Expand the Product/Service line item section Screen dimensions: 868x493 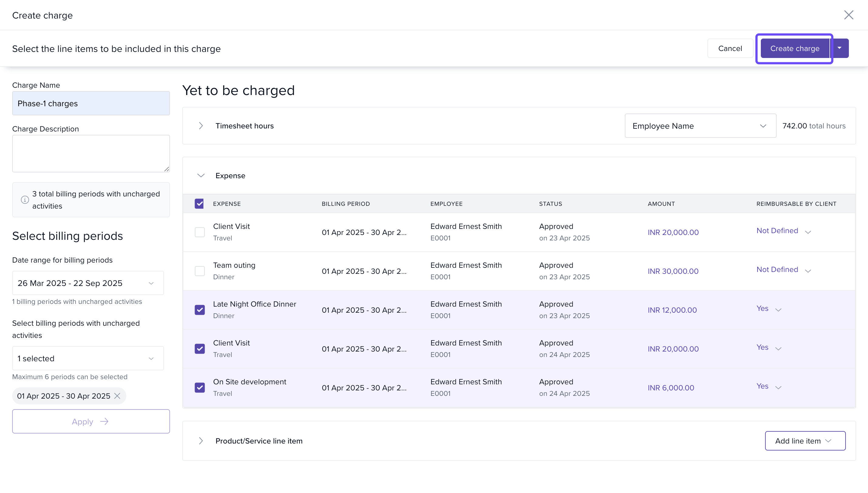point(201,440)
